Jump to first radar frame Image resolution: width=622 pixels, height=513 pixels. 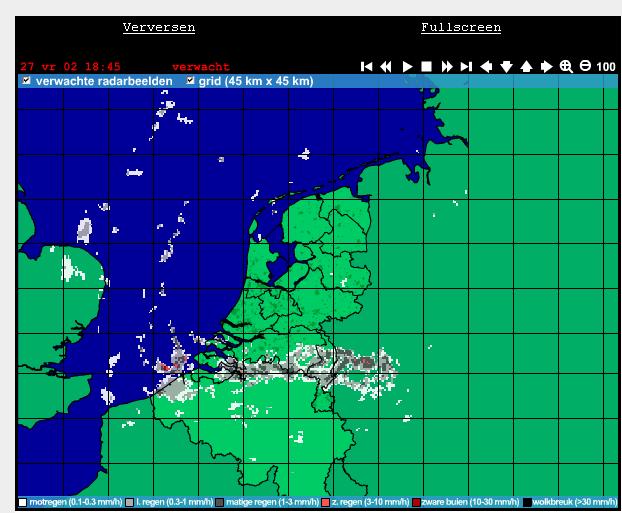click(x=367, y=67)
